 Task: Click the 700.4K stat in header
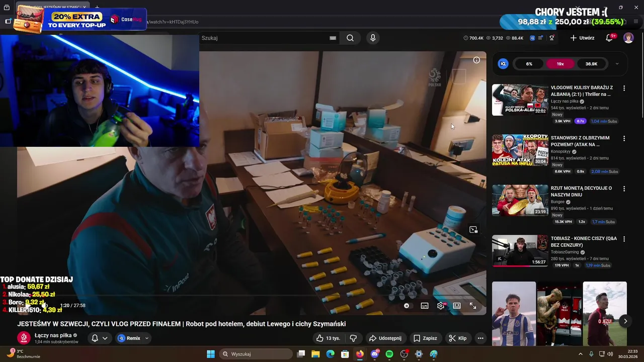473,38
